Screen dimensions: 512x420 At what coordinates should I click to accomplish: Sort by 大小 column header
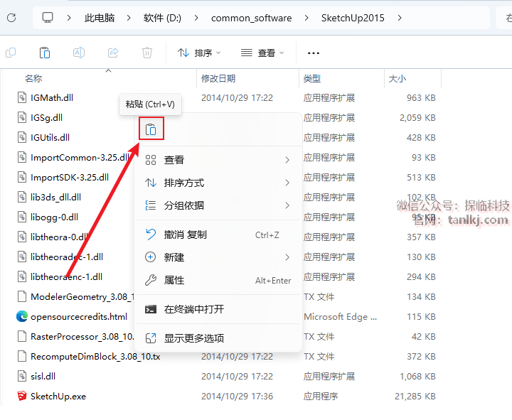tap(398, 79)
